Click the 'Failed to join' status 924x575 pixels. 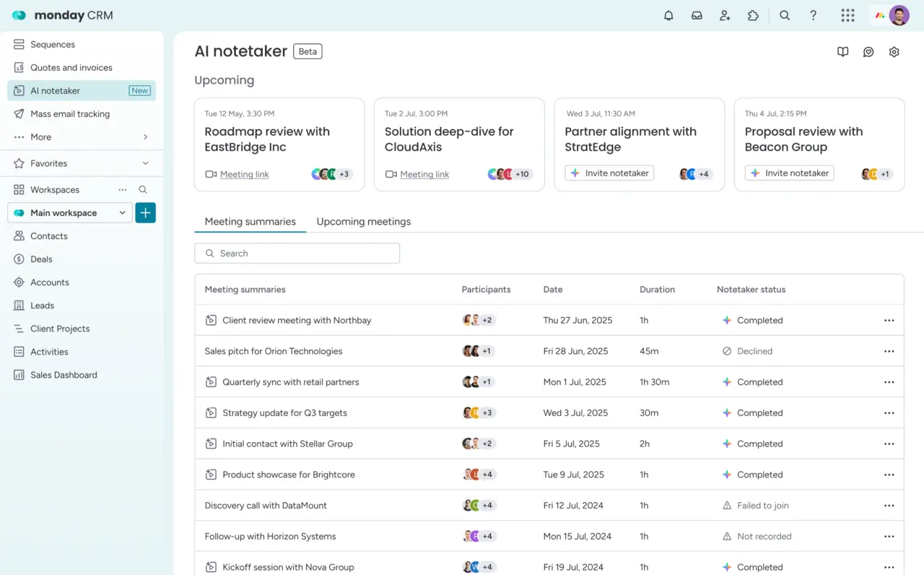[756, 506]
